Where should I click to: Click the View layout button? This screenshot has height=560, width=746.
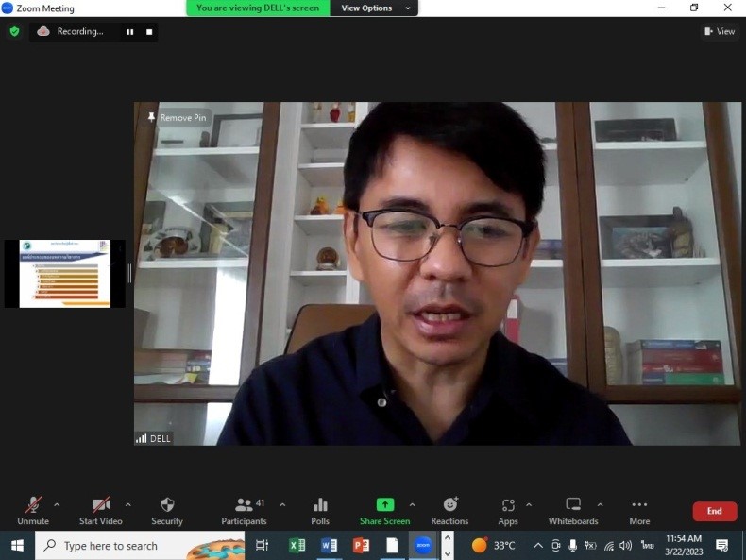[x=720, y=31]
